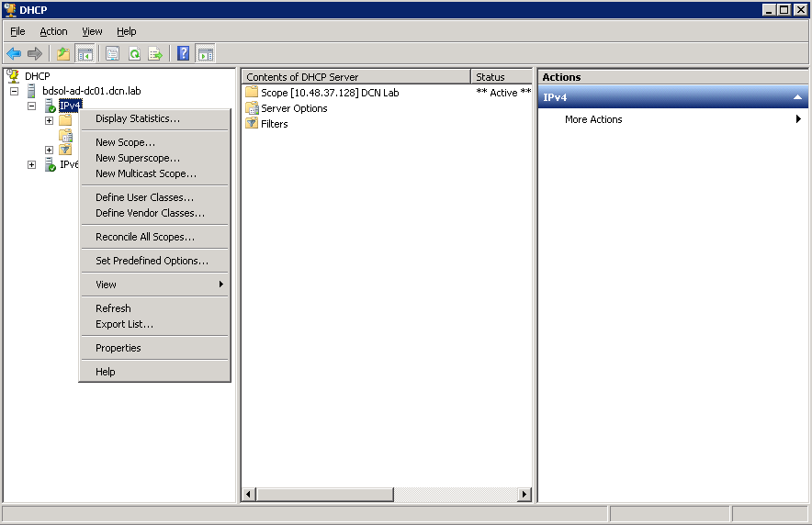Click the Up one level toolbar icon

click(x=63, y=53)
